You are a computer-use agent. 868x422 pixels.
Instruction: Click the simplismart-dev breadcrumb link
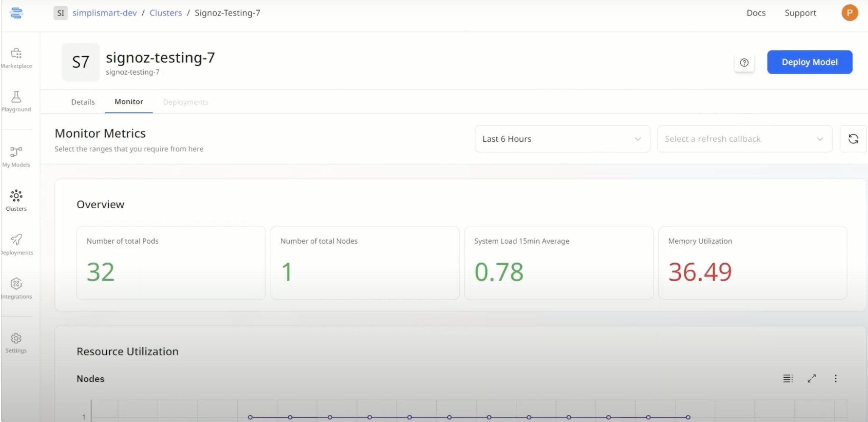click(104, 13)
